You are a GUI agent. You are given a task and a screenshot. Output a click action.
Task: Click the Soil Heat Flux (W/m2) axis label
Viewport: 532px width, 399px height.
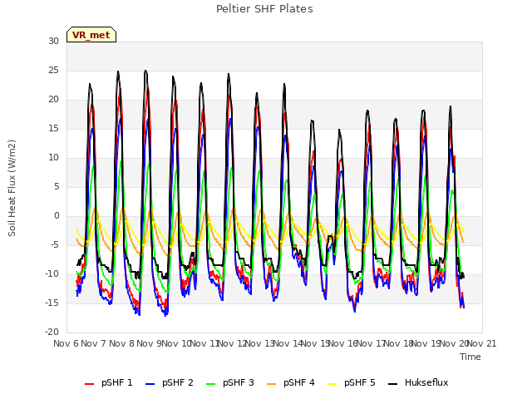point(12,188)
